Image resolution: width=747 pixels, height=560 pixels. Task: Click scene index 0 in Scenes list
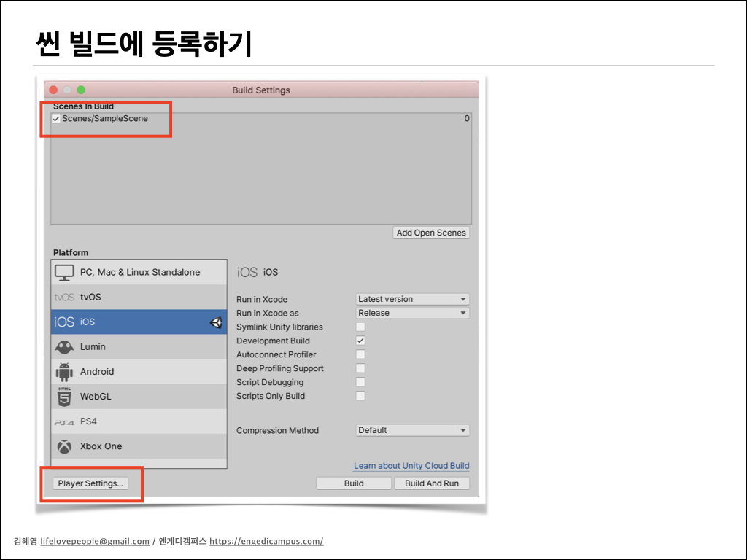click(467, 119)
